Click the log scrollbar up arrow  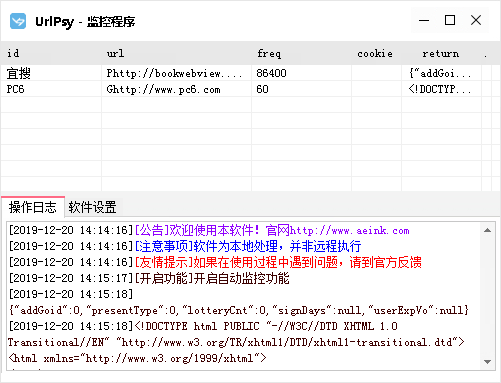pyautogui.click(x=487, y=230)
